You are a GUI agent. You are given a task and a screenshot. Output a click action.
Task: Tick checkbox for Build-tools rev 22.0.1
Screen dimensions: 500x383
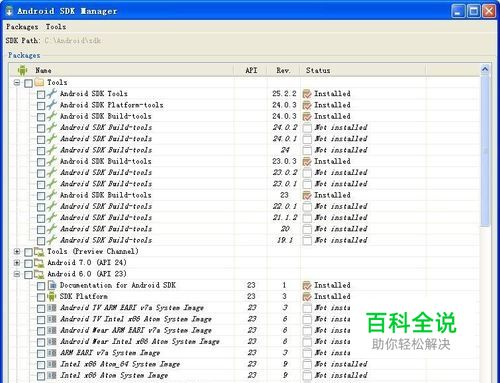41,207
